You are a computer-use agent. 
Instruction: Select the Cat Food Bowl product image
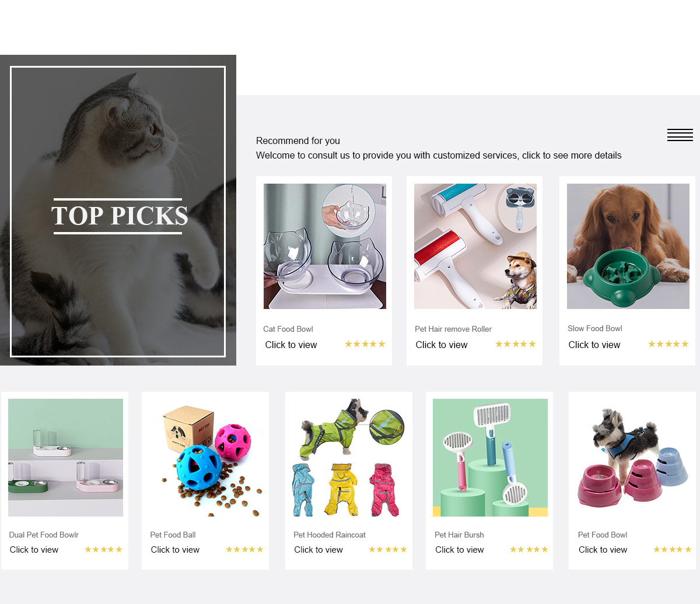coord(325,246)
